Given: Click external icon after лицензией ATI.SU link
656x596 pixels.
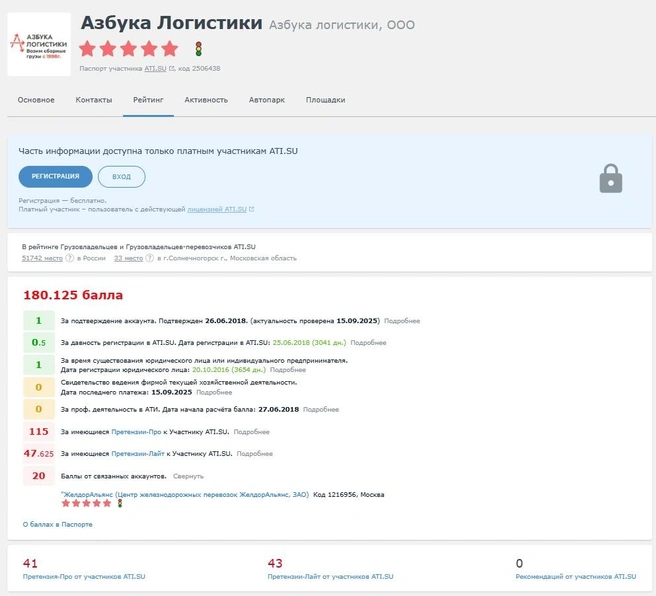Looking at the screenshot, I should tap(251, 209).
